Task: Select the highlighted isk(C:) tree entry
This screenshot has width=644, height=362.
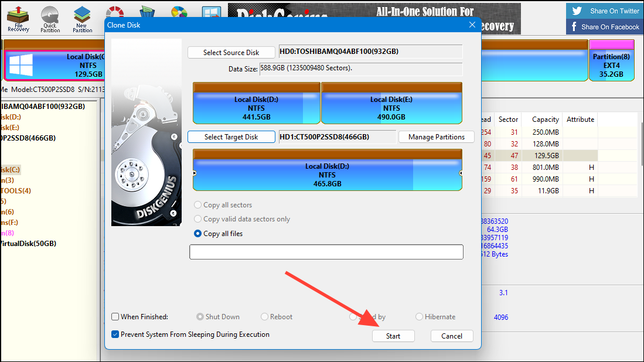Action: [11, 169]
